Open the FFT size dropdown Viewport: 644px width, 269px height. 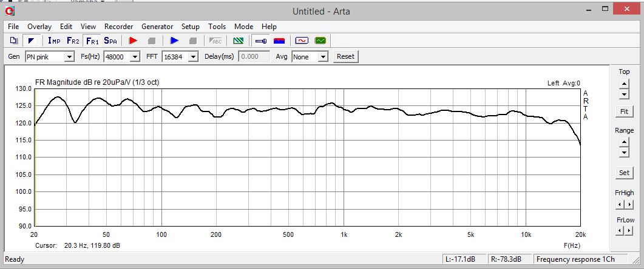pyautogui.click(x=194, y=57)
